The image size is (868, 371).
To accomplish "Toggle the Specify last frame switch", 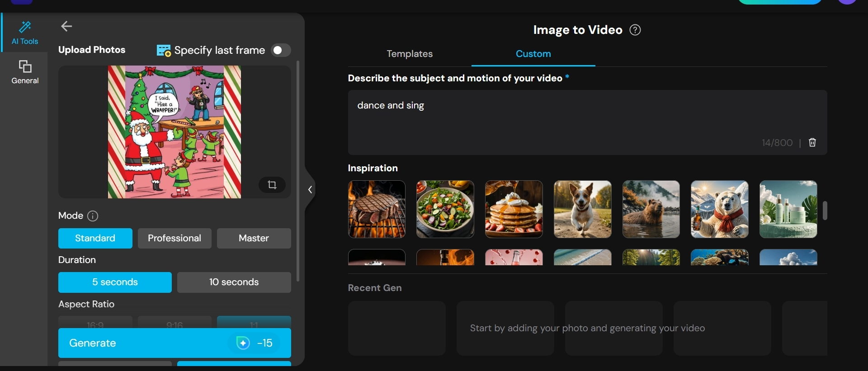I will 281,50.
